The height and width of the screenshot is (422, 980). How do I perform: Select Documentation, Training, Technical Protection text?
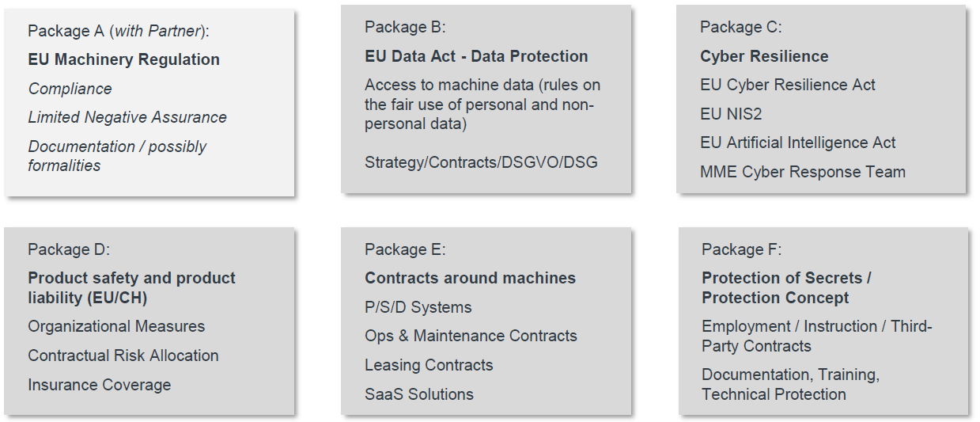(x=790, y=384)
